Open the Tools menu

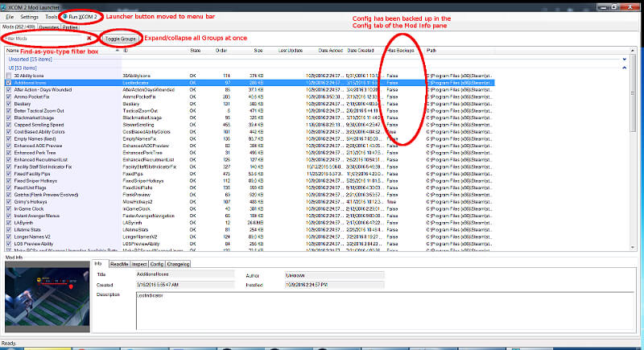pos(51,16)
